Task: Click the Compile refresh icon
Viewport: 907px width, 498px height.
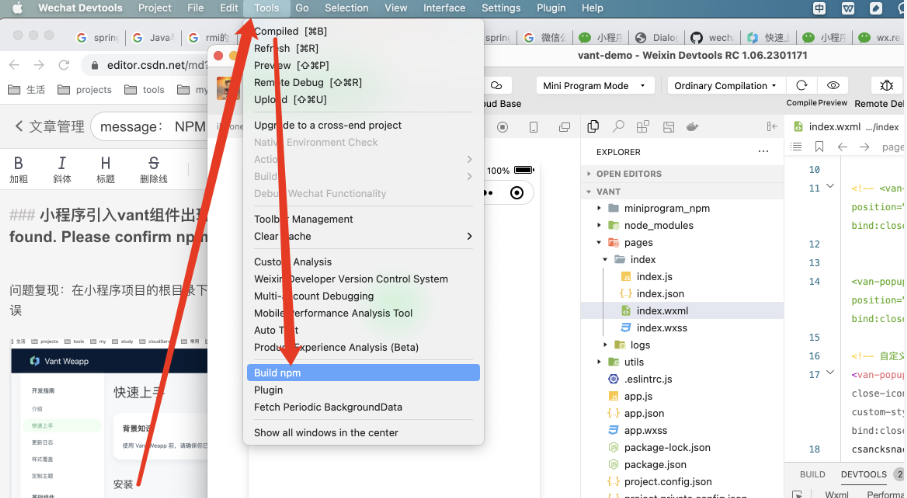Action: pyautogui.click(x=801, y=86)
